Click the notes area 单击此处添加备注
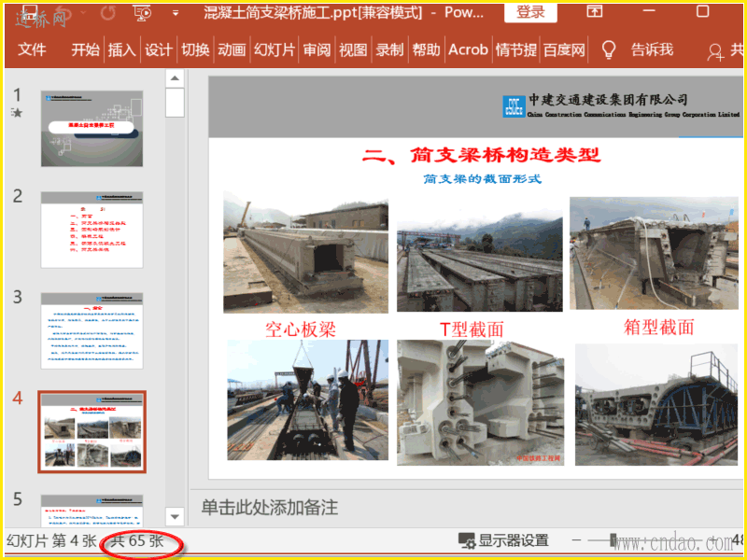The image size is (747, 560). point(270,508)
